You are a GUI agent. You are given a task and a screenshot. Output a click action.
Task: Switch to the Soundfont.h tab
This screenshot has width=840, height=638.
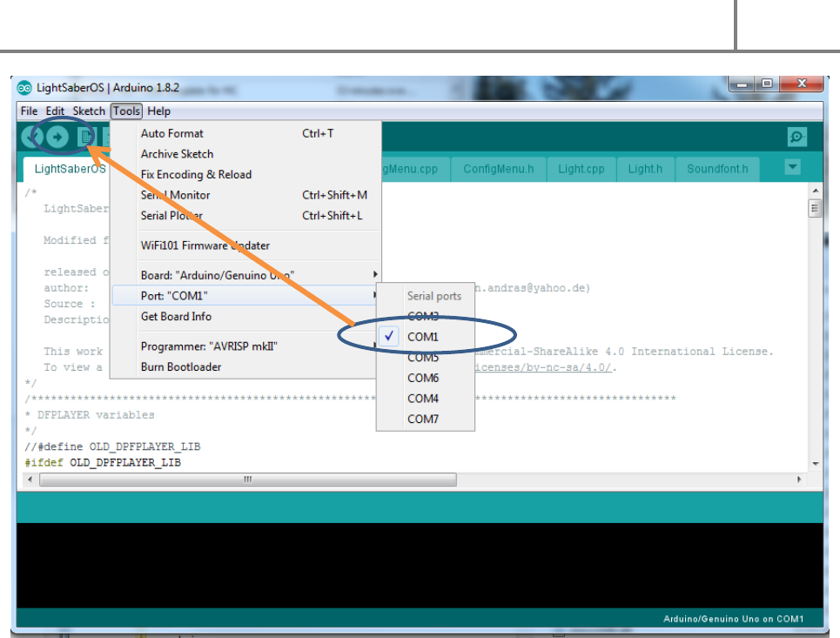717,169
